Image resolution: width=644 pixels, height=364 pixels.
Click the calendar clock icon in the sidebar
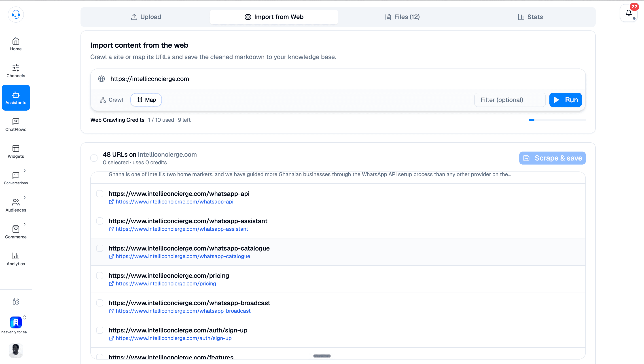[x=16, y=301]
